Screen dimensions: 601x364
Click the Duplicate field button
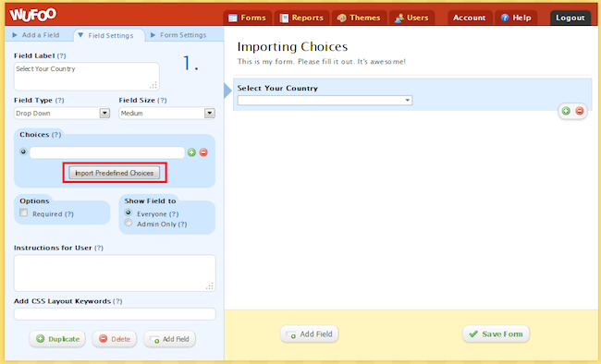(57, 339)
